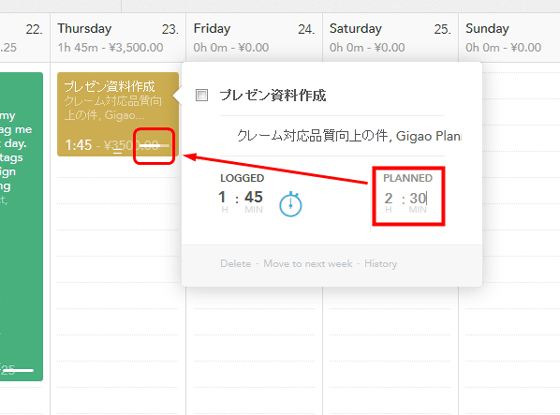Click the クレーム対応品質向上の件 tags field
This screenshot has height=415, width=560.
point(341,136)
